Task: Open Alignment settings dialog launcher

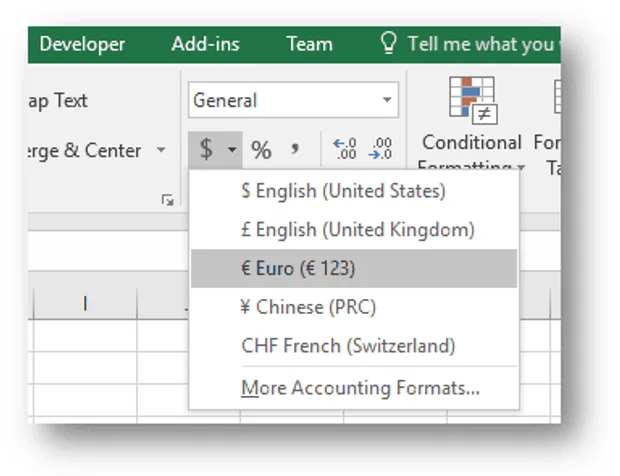Action: [x=168, y=200]
